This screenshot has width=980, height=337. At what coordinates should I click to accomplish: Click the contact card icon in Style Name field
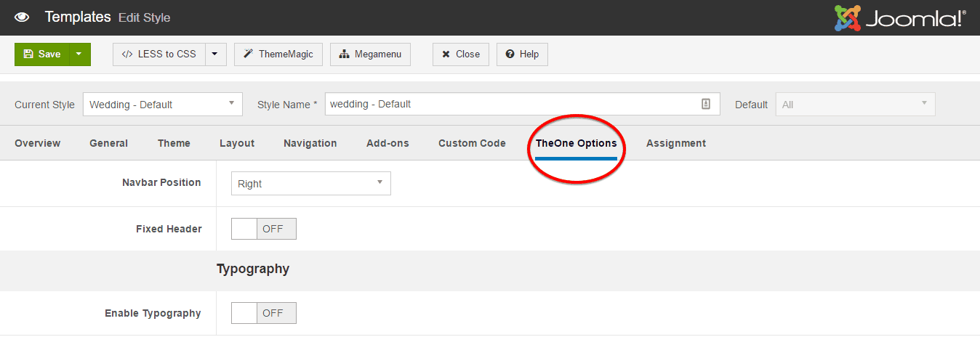[x=705, y=105]
